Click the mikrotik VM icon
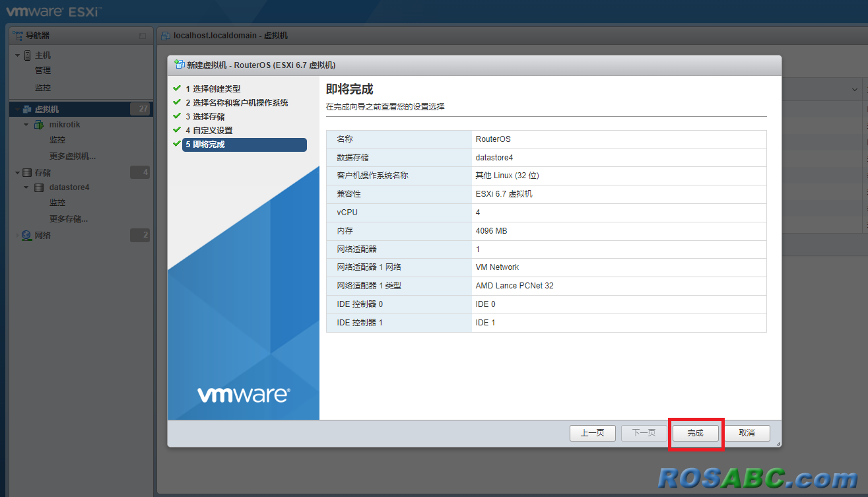Screen dimensions: 868x497 tap(40, 125)
